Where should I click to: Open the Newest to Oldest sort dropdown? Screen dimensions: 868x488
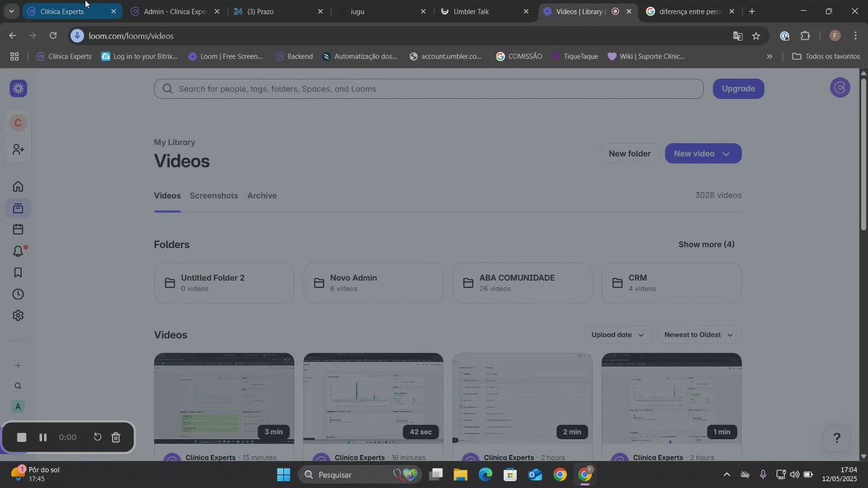pyautogui.click(x=698, y=335)
